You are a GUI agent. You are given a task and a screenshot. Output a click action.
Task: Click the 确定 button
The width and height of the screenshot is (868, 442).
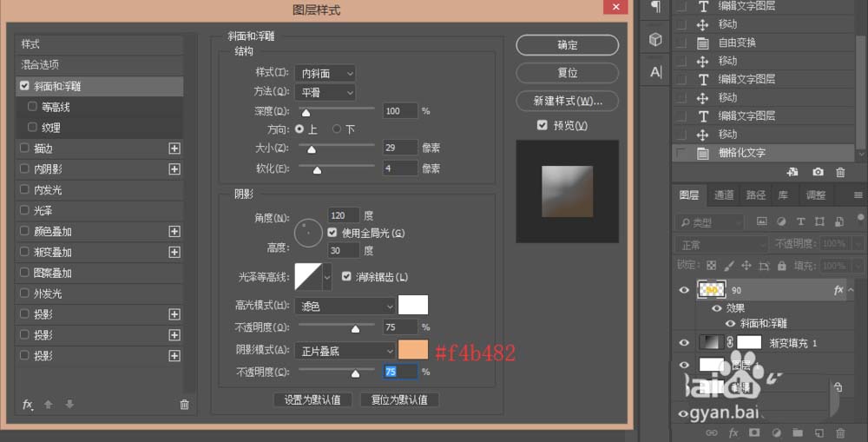[568, 45]
